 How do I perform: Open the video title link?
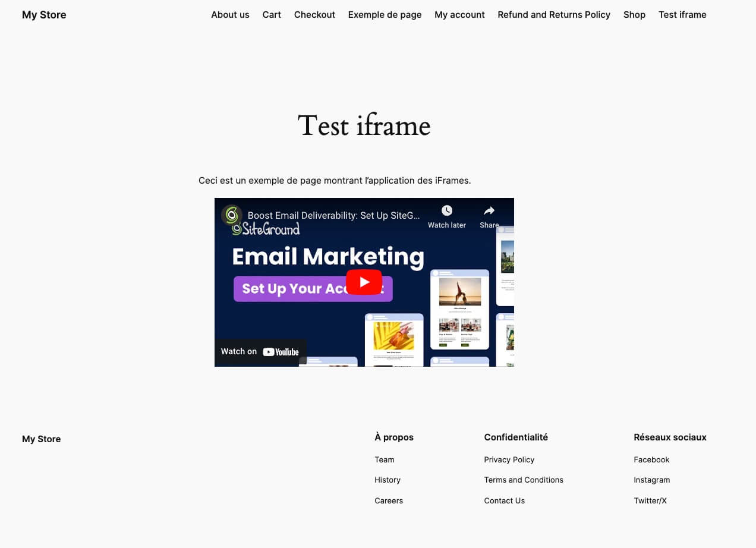coord(333,215)
